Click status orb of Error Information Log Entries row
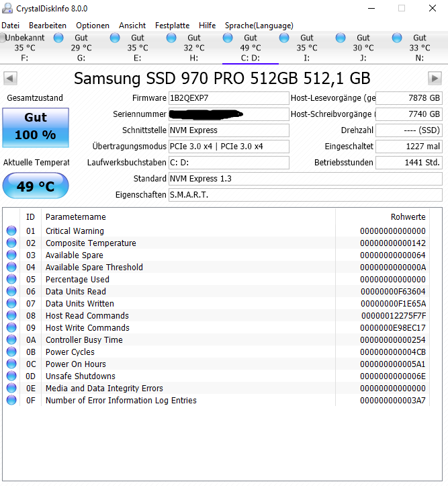The image size is (448, 486). coord(11,400)
